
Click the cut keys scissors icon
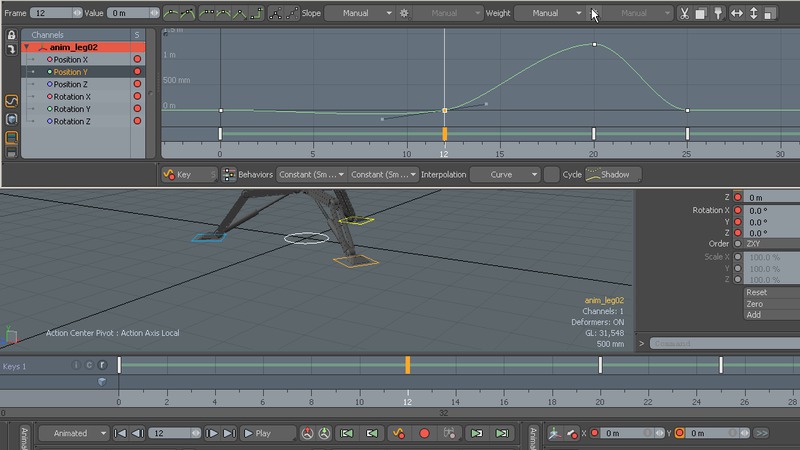(684, 13)
